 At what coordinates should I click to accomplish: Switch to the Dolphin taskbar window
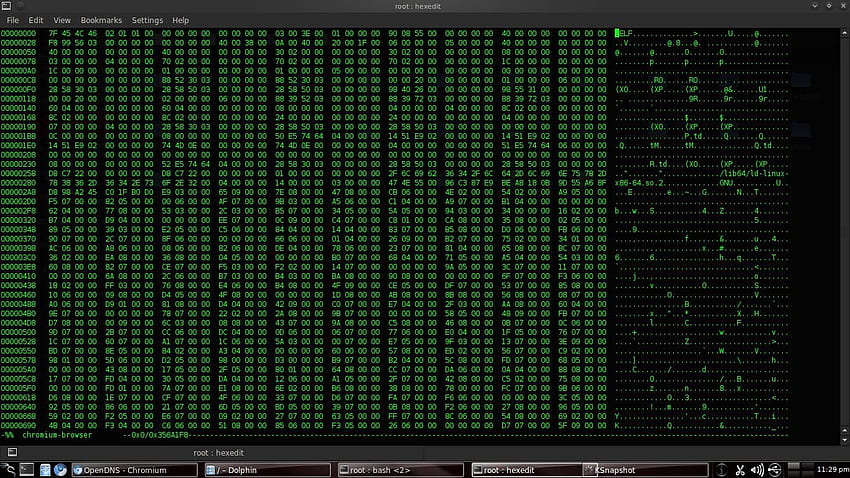267,470
